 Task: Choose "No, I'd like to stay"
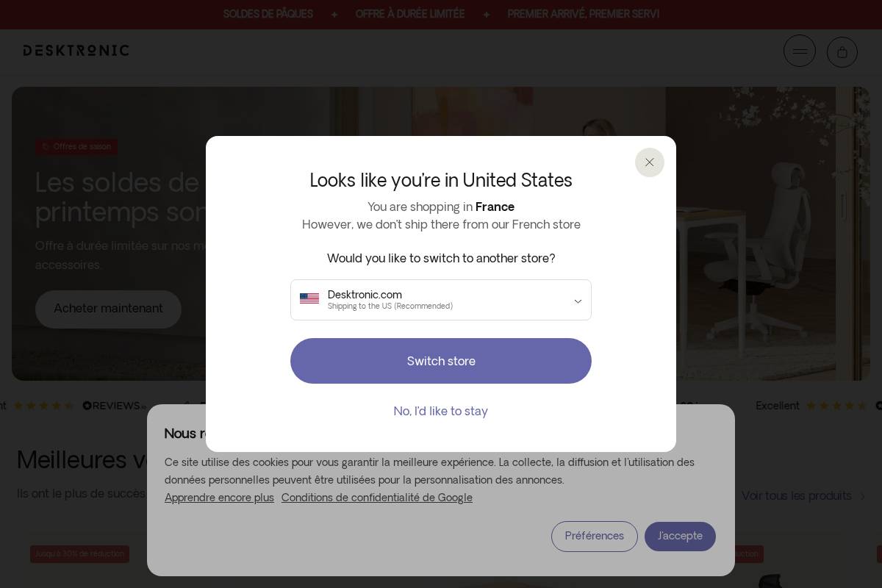[441, 411]
